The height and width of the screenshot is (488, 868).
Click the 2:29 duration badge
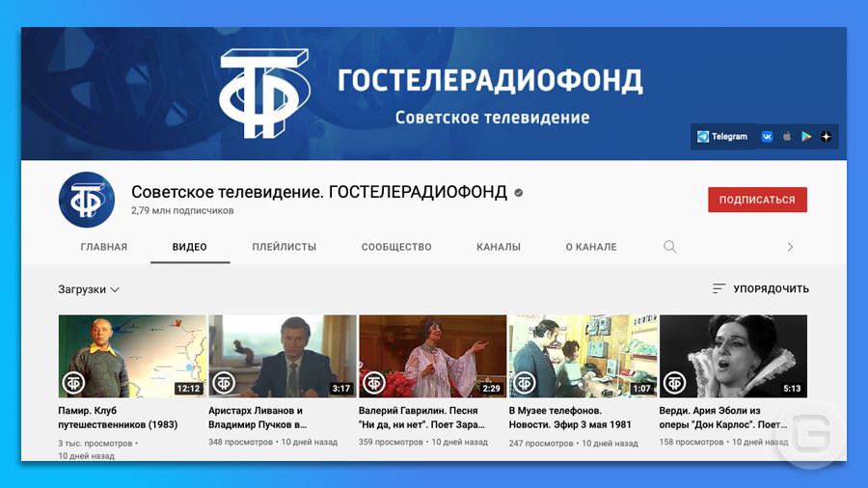491,389
